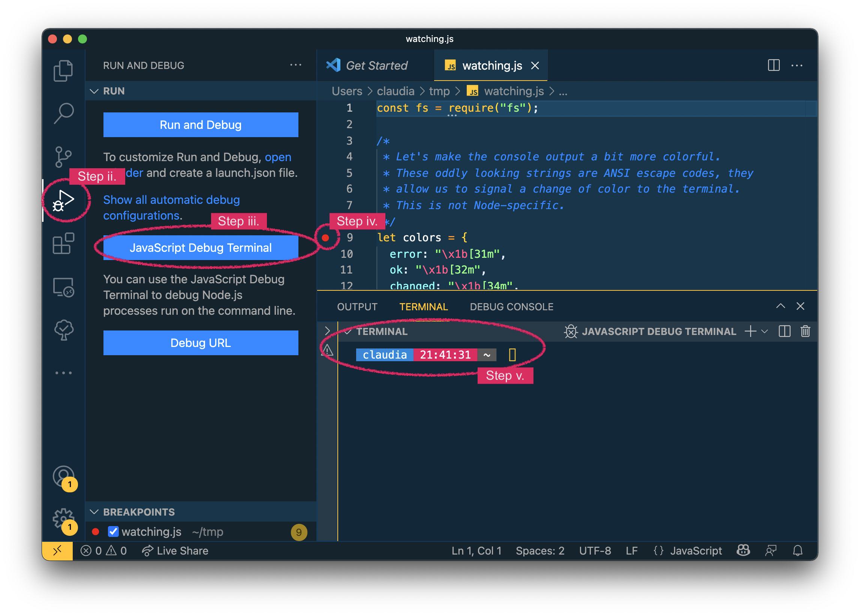Remove the breakpoint dot on line 9
Screen dimensions: 860x616
point(325,238)
